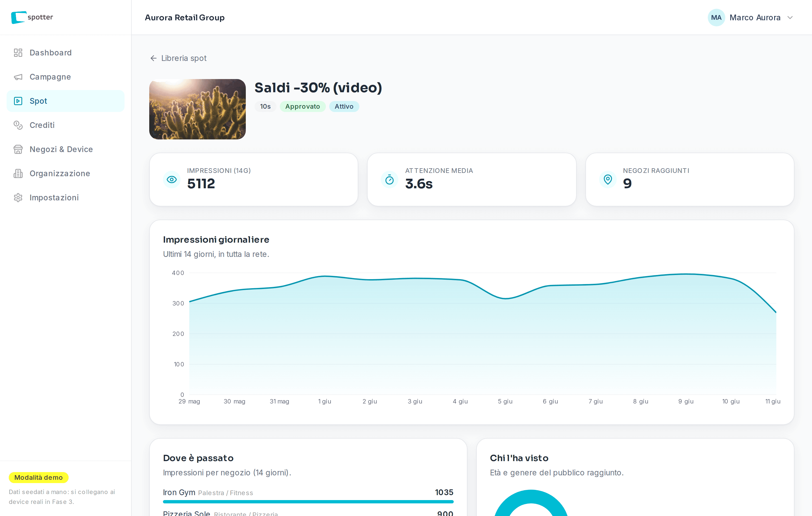Click the Organizzazione building icon

click(18, 173)
